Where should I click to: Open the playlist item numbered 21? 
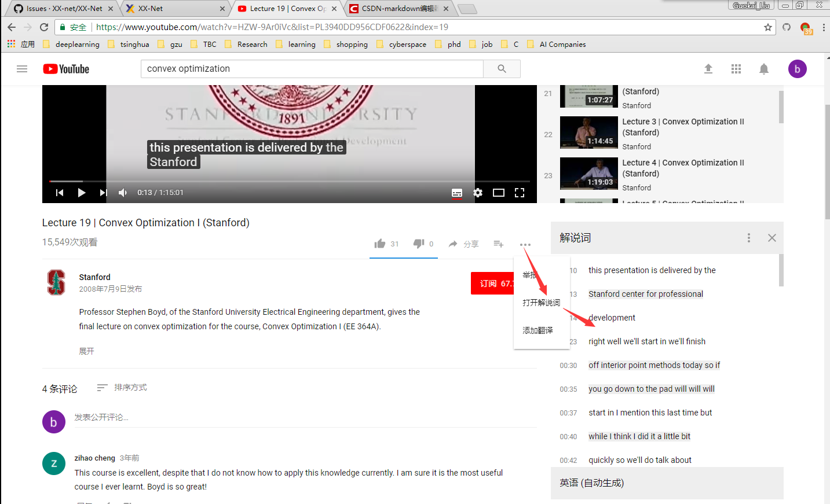click(x=660, y=96)
